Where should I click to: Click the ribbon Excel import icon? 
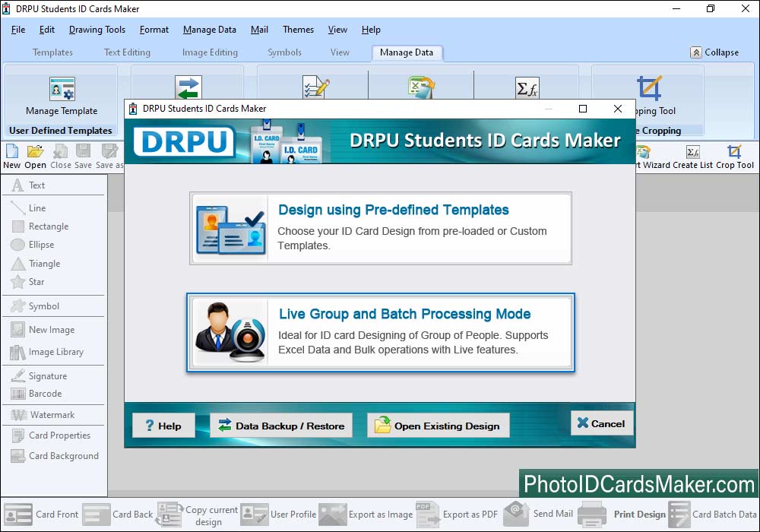[421, 87]
